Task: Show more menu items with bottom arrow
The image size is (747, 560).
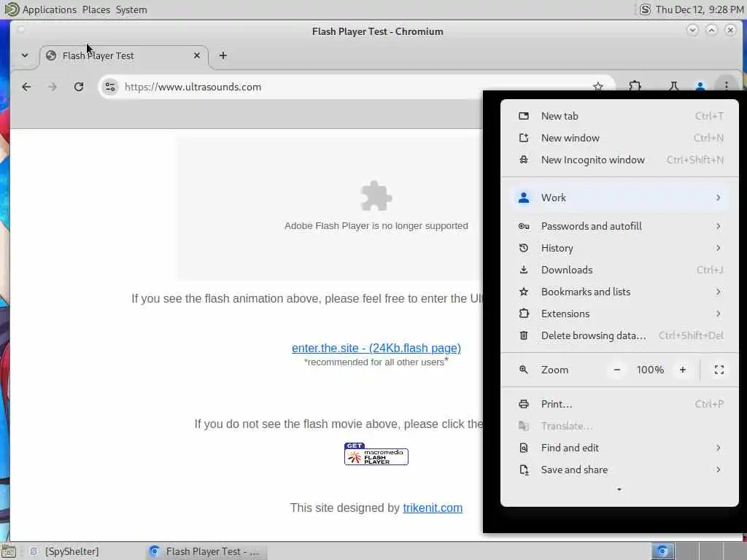Action: [619, 489]
